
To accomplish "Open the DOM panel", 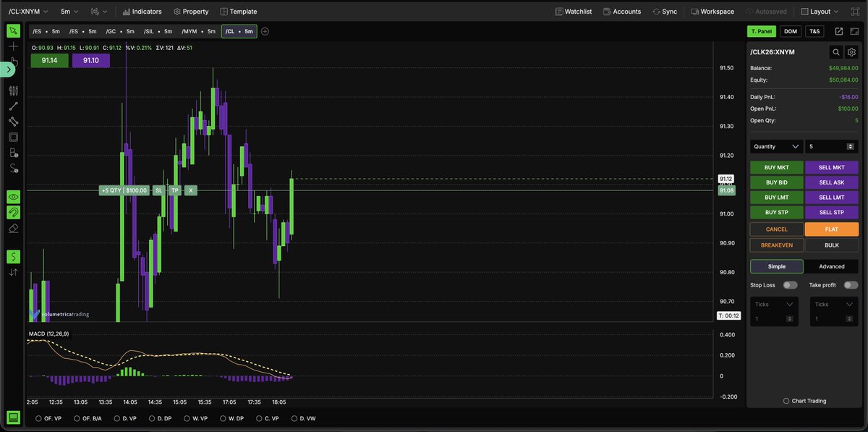I will tap(791, 31).
